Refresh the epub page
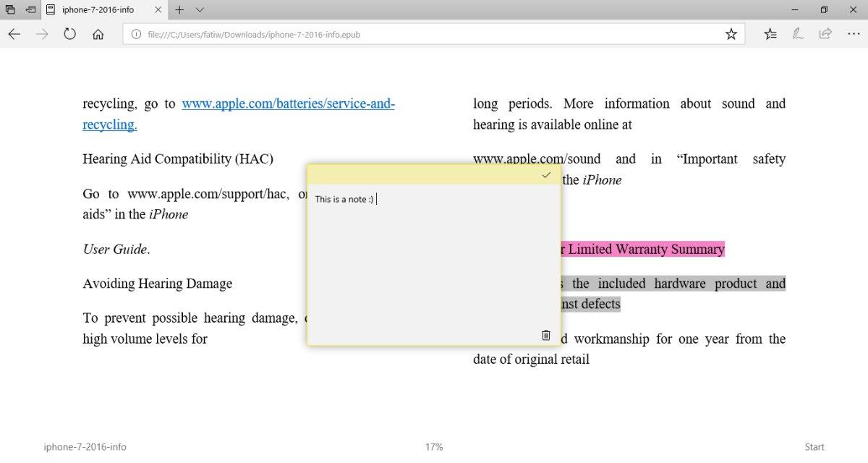Viewport: 868px width, 463px height. pos(70,34)
